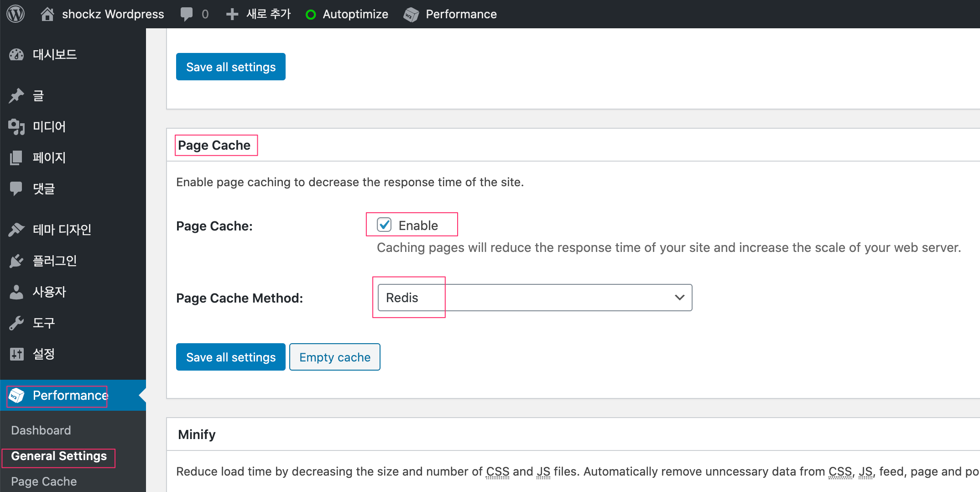Open the 대시보드 dashboard gauge icon
This screenshot has height=492, width=980.
[16, 55]
